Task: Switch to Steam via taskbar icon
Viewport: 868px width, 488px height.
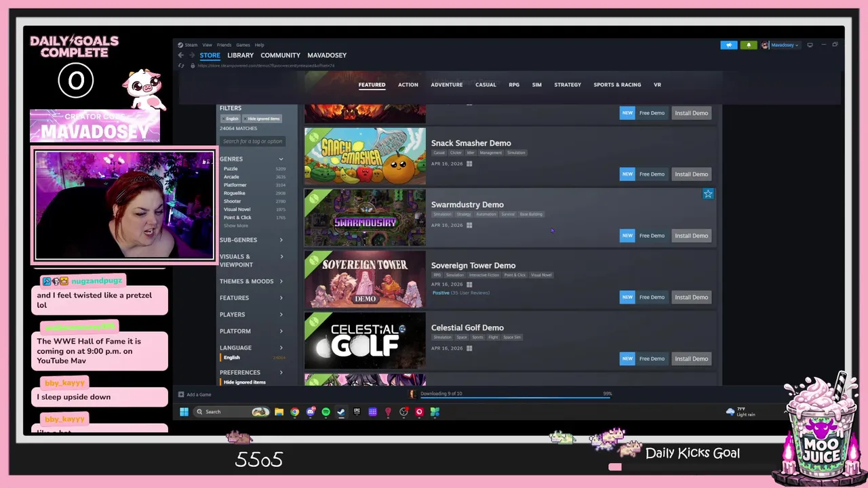Action: click(x=341, y=411)
